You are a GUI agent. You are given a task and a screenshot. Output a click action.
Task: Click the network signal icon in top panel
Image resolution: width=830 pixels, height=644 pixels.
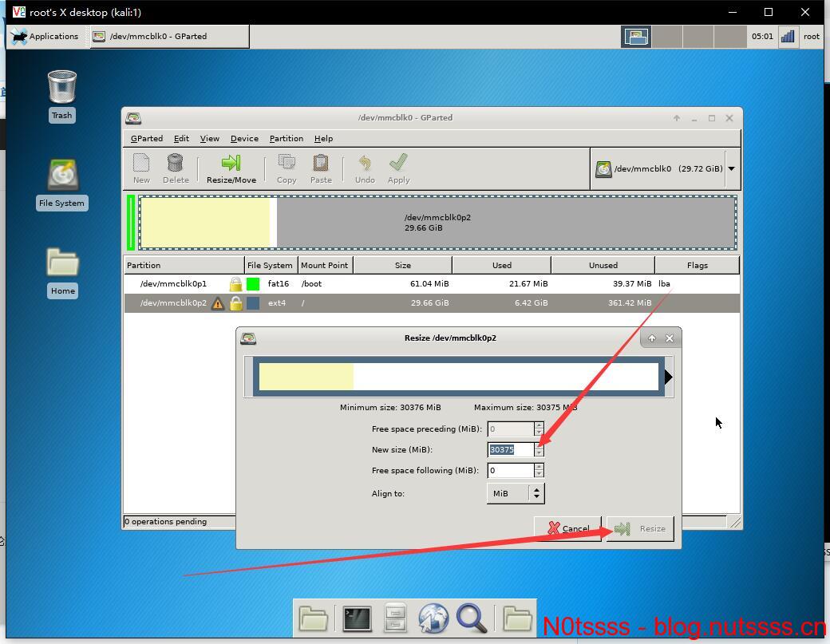[788, 37]
